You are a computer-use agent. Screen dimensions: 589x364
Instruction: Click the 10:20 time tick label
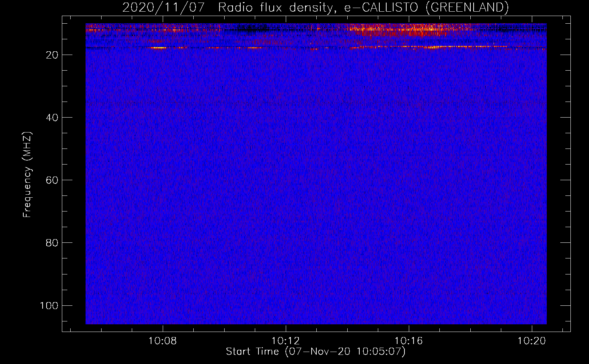tap(532, 341)
